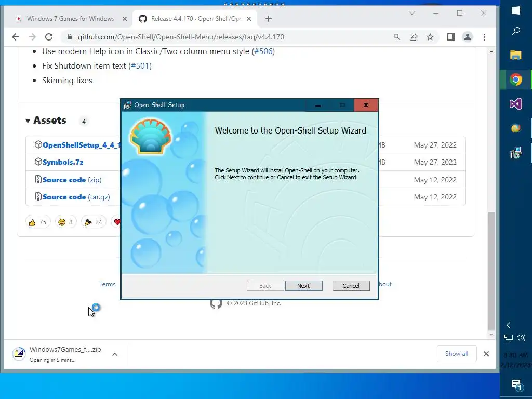Open taskbar Search

coord(516,31)
